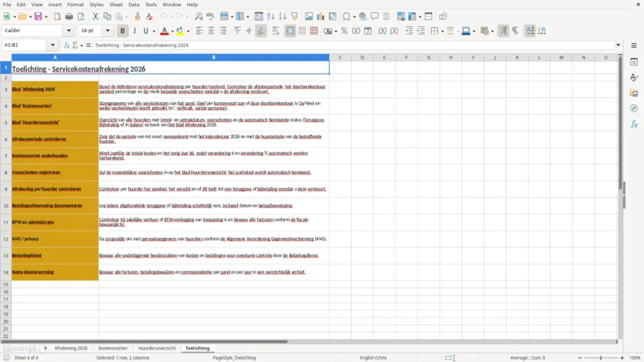Open the Data menu

tap(133, 4)
